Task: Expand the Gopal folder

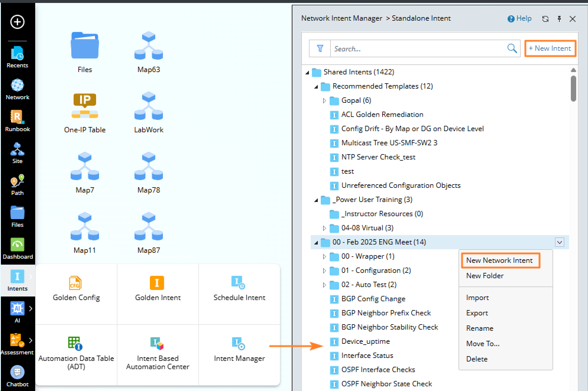Action: pyautogui.click(x=324, y=101)
